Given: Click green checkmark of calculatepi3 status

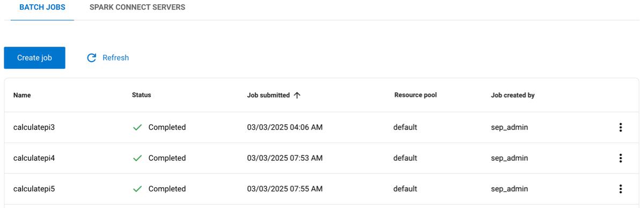Looking at the screenshot, I should (137, 128).
